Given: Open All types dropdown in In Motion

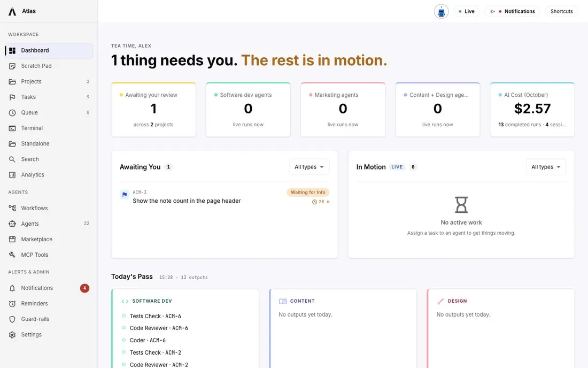Looking at the screenshot, I should 546,167.
